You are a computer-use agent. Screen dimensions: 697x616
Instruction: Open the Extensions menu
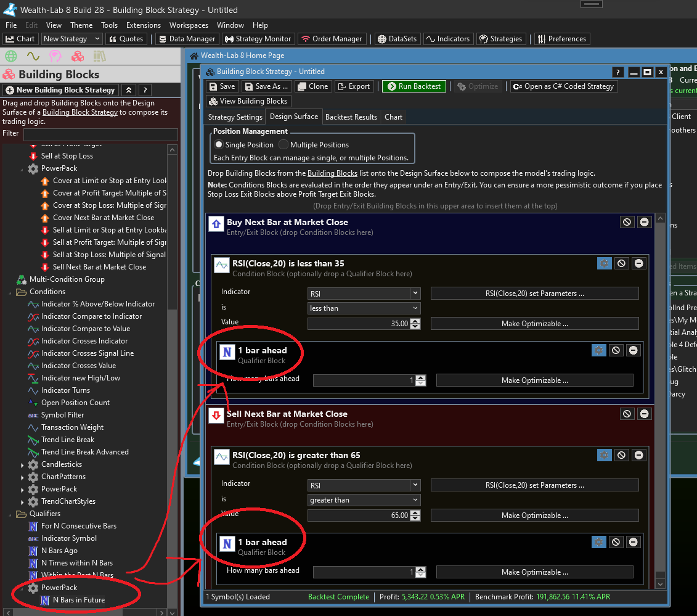(143, 25)
